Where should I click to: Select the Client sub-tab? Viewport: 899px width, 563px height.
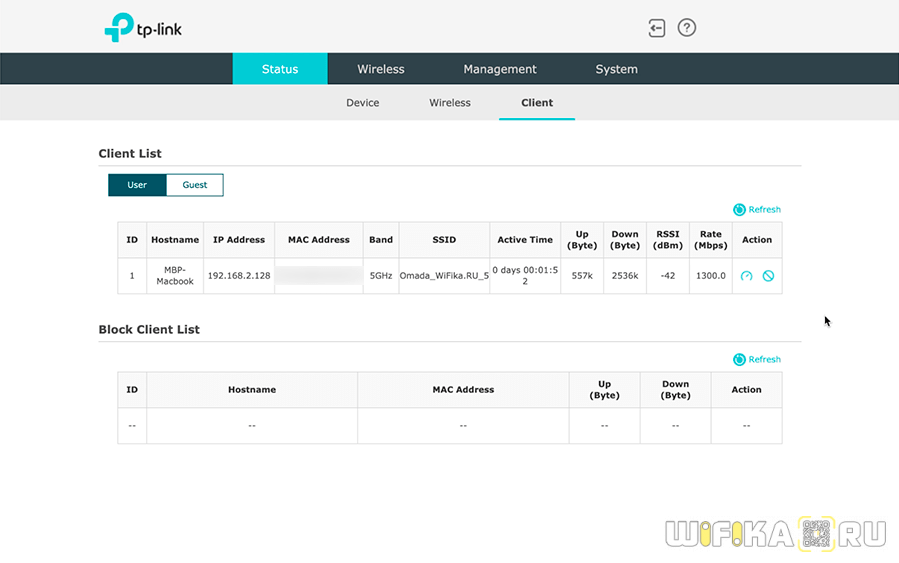click(x=537, y=103)
